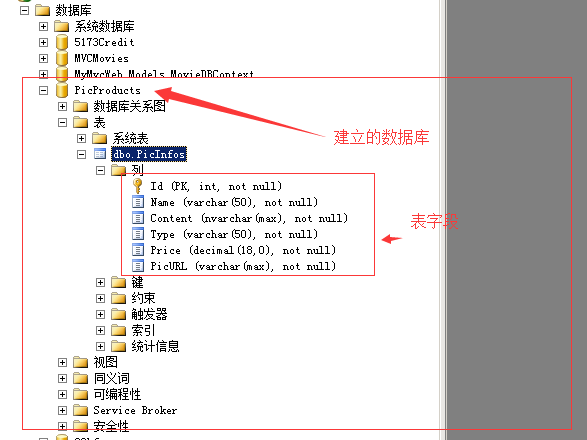Click the primary key icon beside Id
Screen dimensions: 587x440
coord(138,186)
